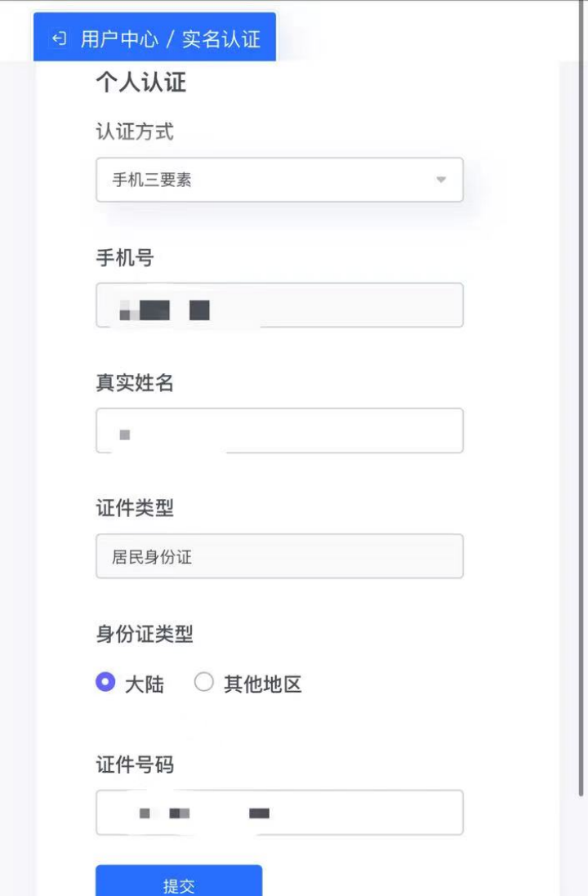The width and height of the screenshot is (588, 896).
Task: Click the 手机号 label
Action: pyautogui.click(x=125, y=258)
